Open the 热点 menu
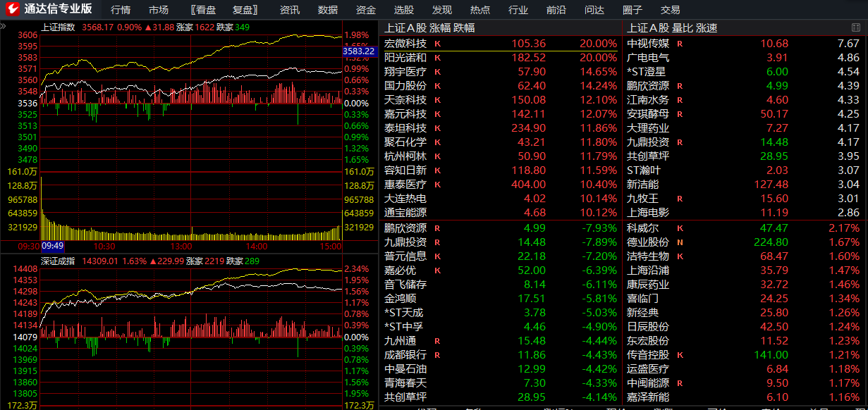This screenshot has height=410, width=868. click(480, 10)
